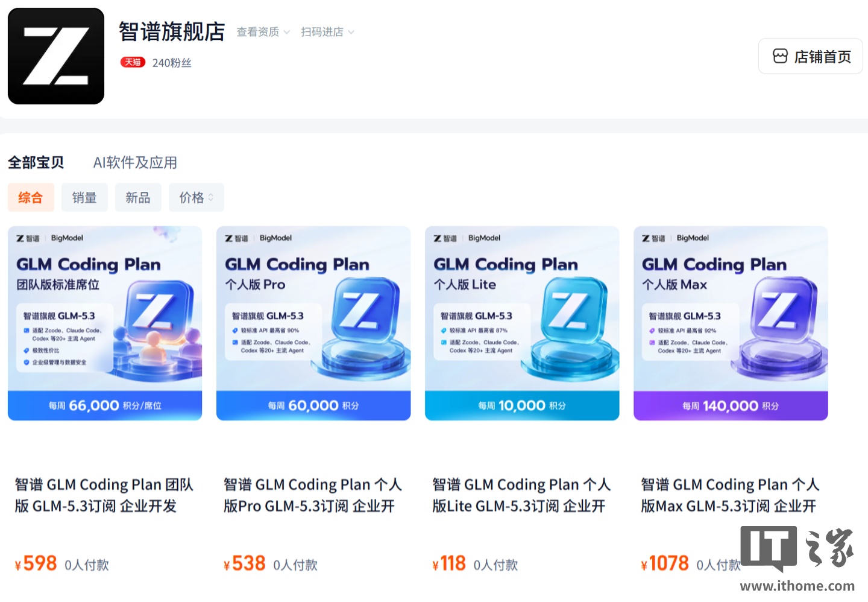Viewport: 868px width, 602px height.
Task: Expand the 查看资质 dropdown
Action: (263, 32)
